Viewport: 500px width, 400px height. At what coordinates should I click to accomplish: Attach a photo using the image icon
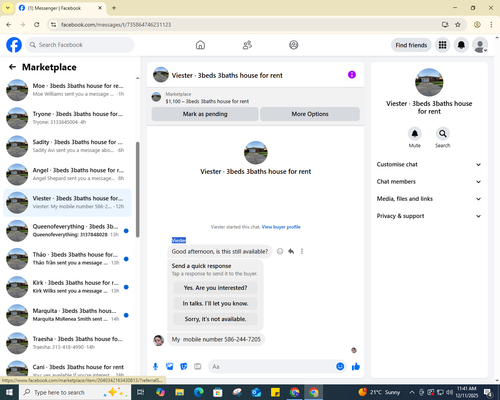tap(170, 367)
